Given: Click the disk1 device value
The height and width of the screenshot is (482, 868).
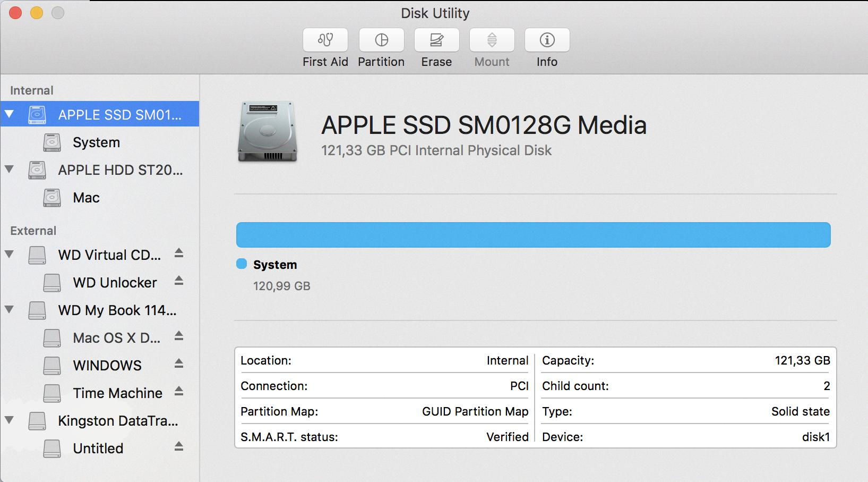Looking at the screenshot, I should (816, 437).
